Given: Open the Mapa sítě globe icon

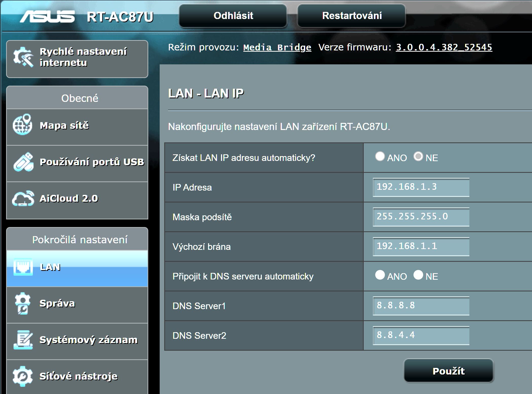Looking at the screenshot, I should pyautogui.click(x=22, y=125).
